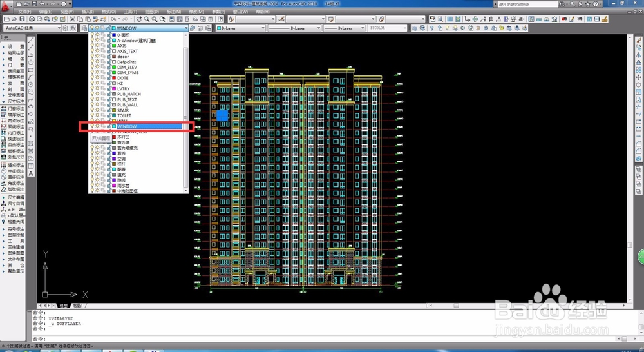Screen dimensions: 644x352
Task: Toggle lock icon for PUB_WALL layer
Action: pos(109,105)
